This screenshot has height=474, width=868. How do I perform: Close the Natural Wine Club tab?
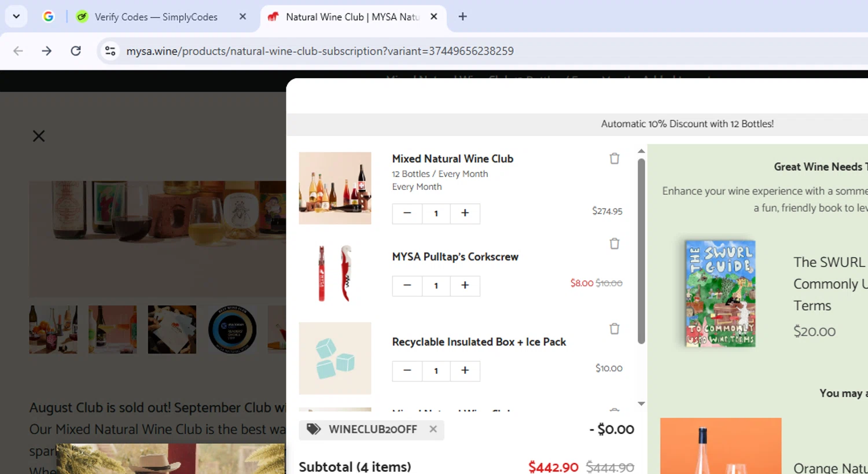pos(433,17)
